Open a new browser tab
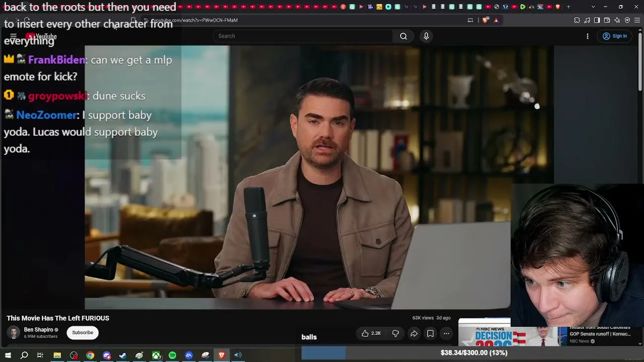 [x=569, y=7]
